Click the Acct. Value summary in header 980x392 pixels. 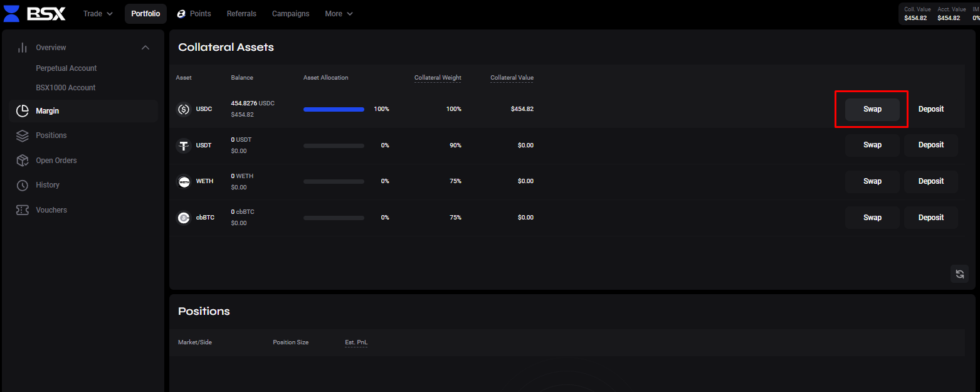pos(951,14)
